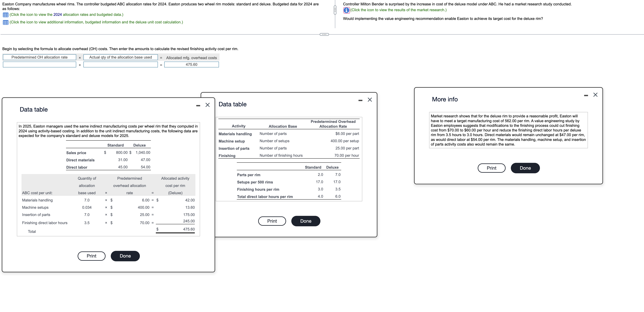Minimize the middle Data table dialog
Screen dimensions: 644x312
click(x=360, y=100)
